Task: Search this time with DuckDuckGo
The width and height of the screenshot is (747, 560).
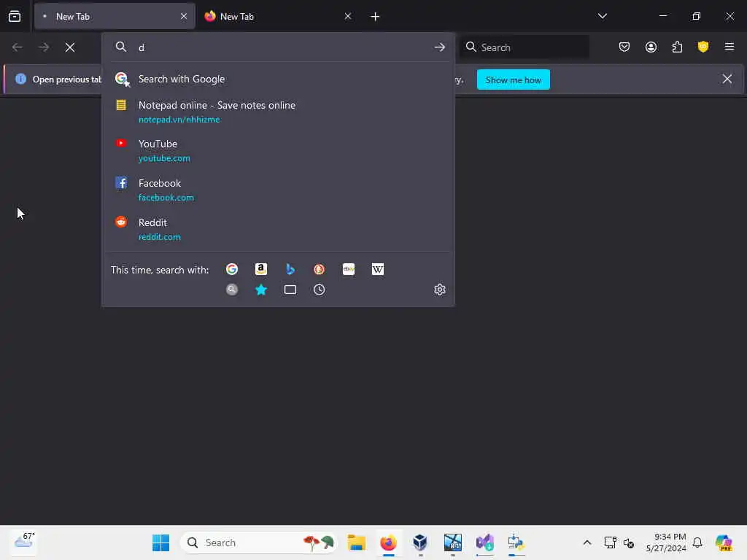Action: click(x=320, y=270)
